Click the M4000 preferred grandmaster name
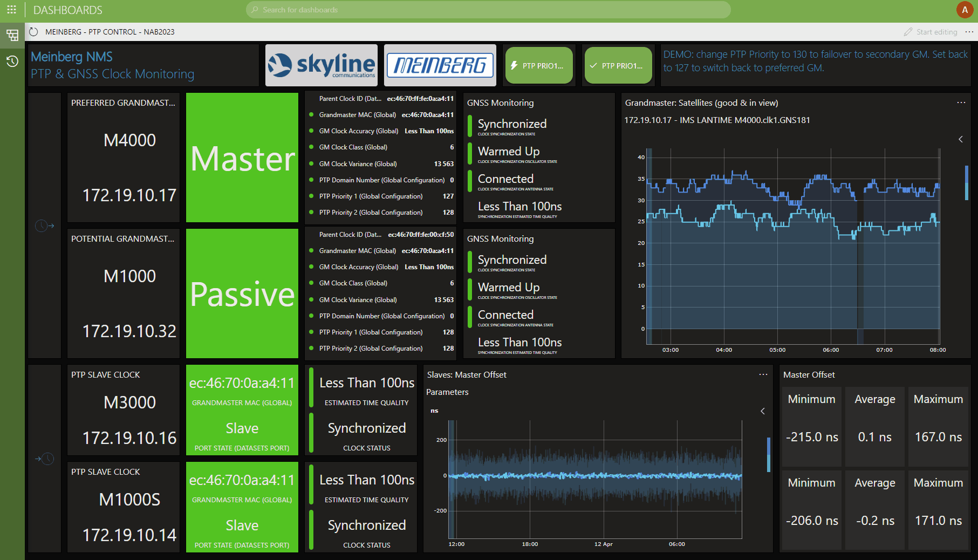Screen dimensions: 978x560 (x=129, y=140)
